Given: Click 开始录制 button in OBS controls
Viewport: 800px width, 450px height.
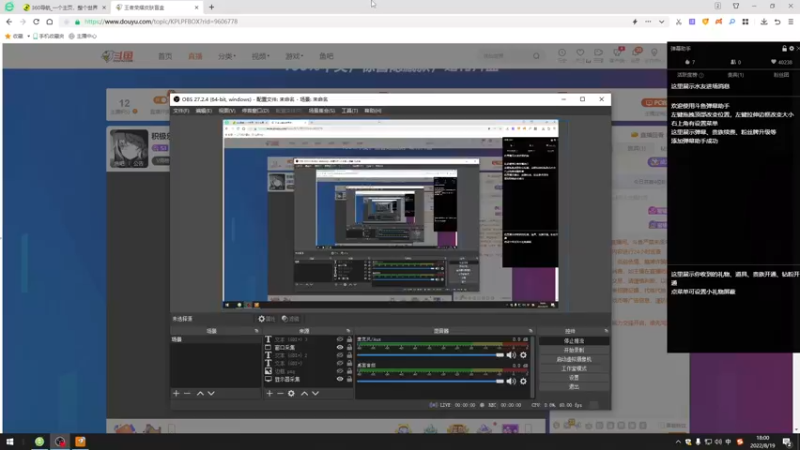Looking at the screenshot, I should 574,350.
